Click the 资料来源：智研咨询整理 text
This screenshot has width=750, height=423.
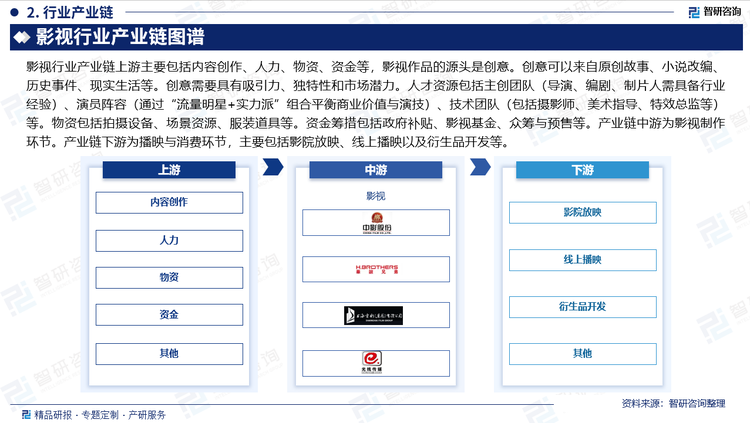tap(673, 403)
